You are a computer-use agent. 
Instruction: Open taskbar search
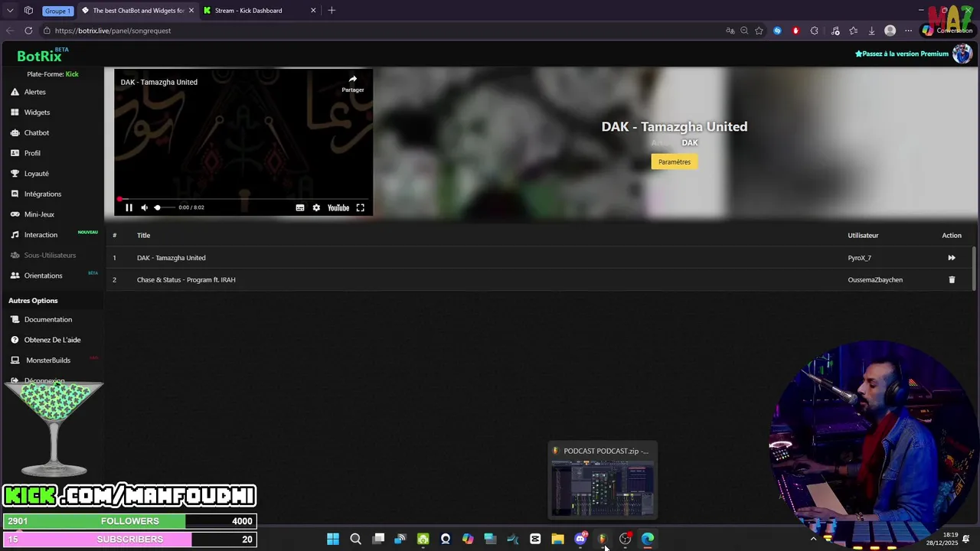355,539
